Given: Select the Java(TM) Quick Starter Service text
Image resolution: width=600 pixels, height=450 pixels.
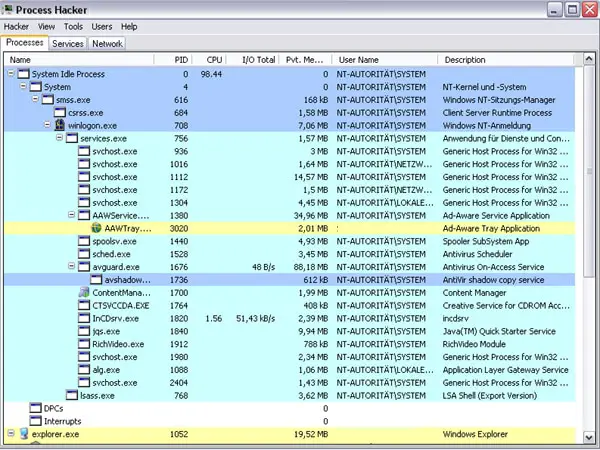Looking at the screenshot, I should 499,331.
